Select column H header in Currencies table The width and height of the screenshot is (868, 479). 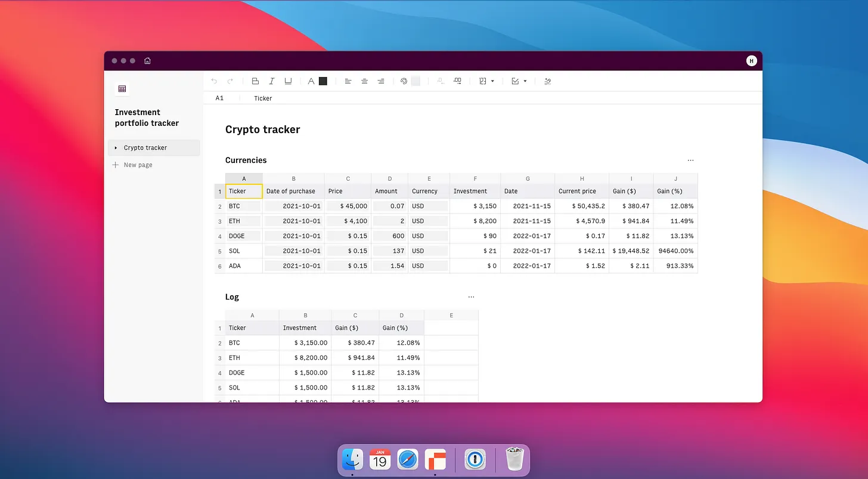[x=582, y=178]
